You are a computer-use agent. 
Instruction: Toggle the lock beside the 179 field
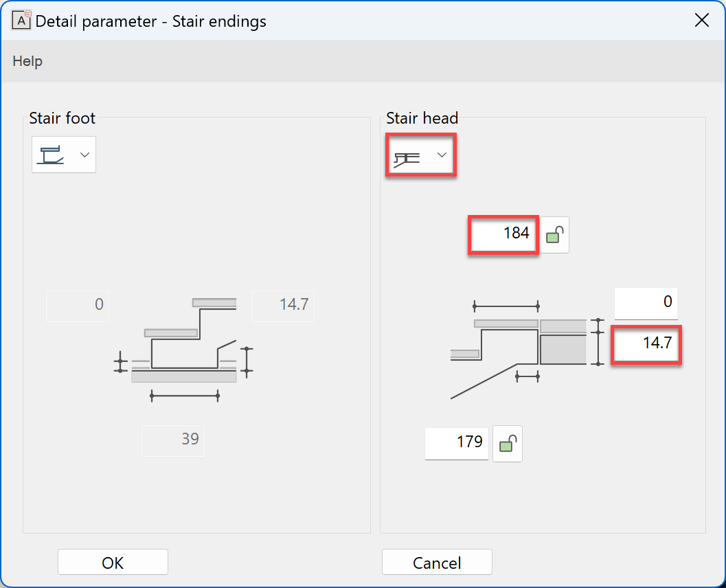pos(508,443)
